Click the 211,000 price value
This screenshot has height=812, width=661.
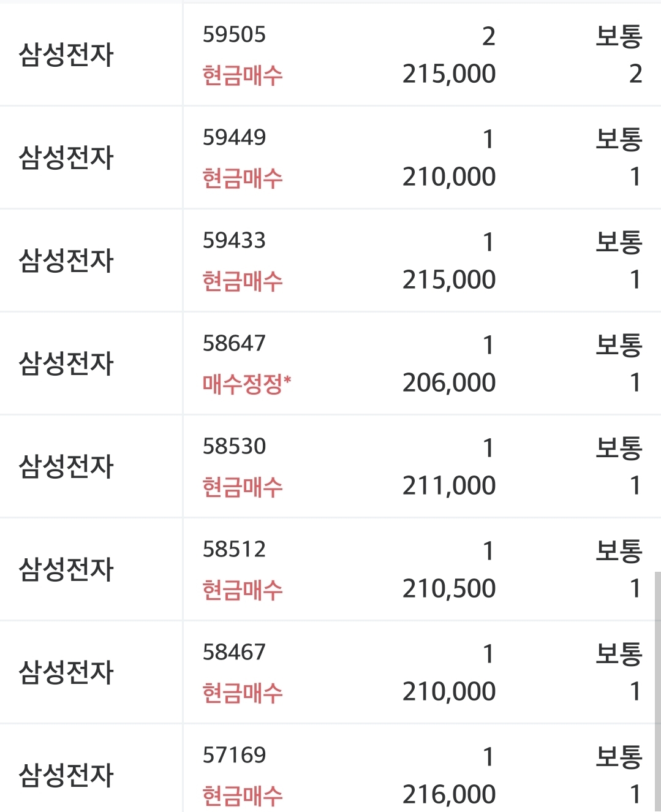448,486
